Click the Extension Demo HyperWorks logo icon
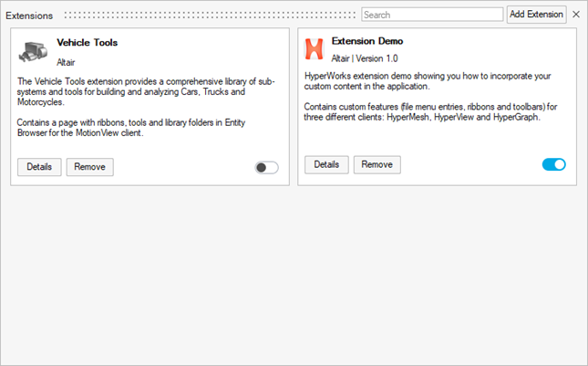This screenshot has width=588, height=366. tap(315, 49)
